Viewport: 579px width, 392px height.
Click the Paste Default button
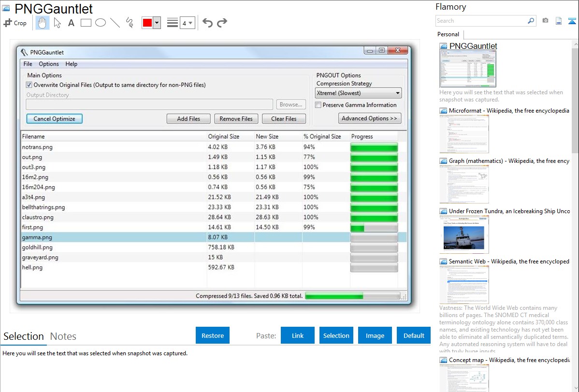[414, 335]
